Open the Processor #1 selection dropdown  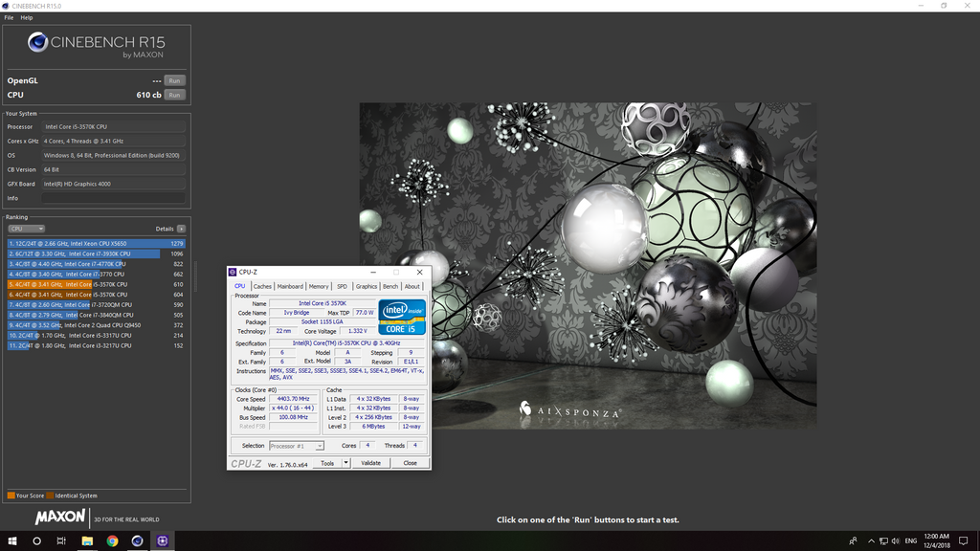tap(297, 446)
